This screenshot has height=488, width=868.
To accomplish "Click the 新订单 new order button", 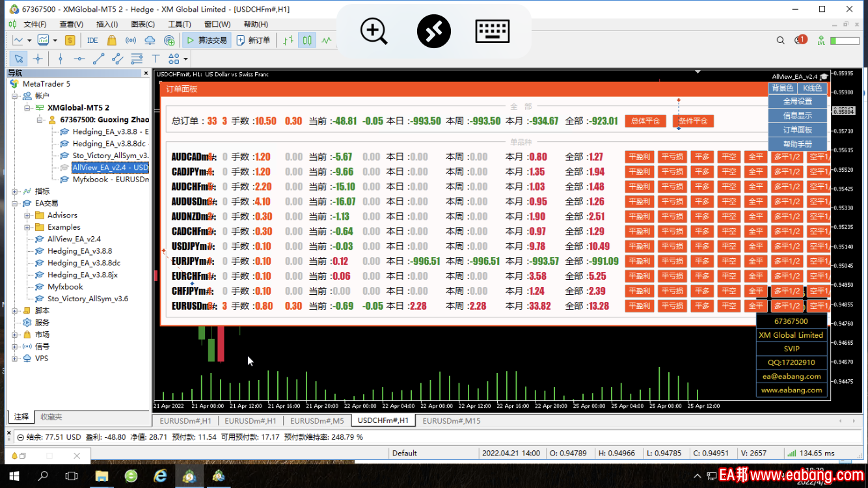I will (x=253, y=40).
